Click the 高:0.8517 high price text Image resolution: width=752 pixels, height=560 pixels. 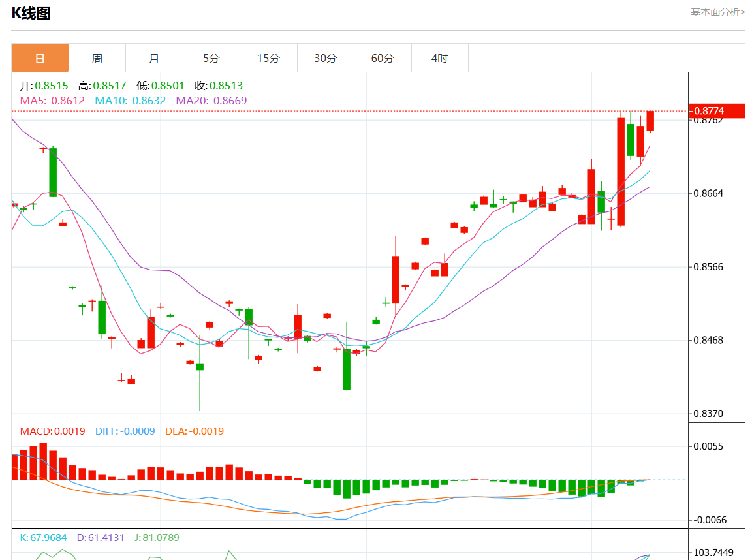click(x=102, y=86)
